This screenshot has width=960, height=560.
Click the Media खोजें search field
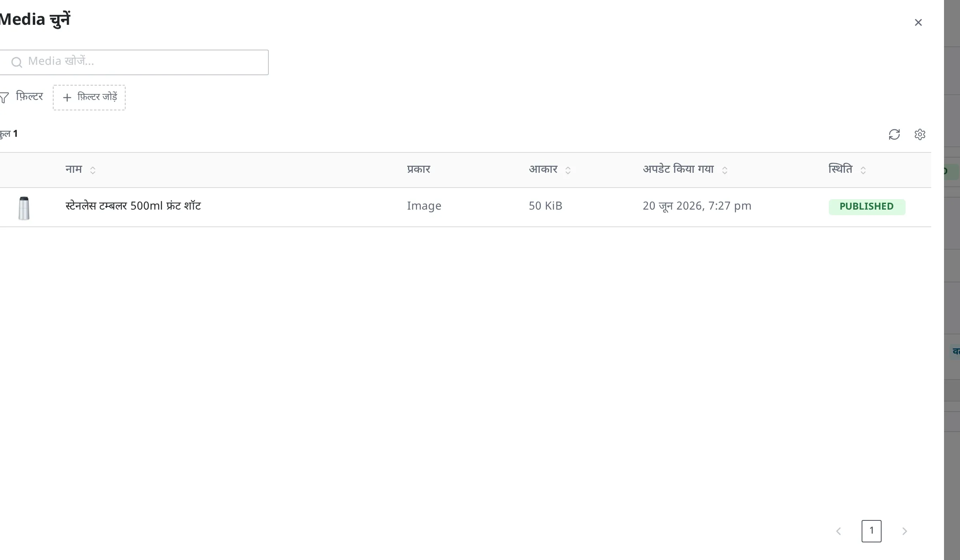pyautogui.click(x=134, y=62)
